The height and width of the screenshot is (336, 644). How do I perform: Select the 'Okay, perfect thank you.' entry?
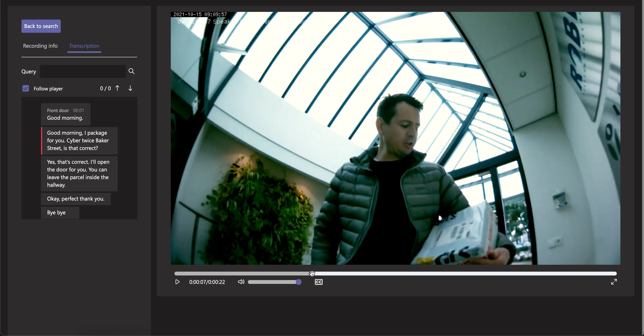76,199
